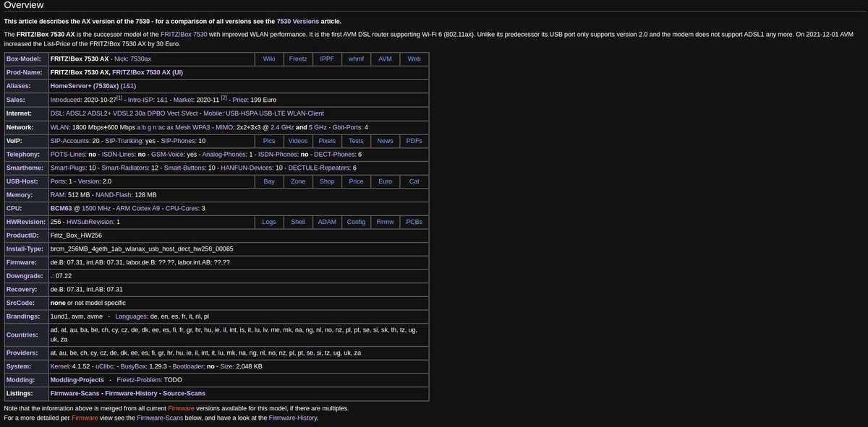This screenshot has height=427, width=868.
Task: Open the ADAM link
Action: point(327,222)
